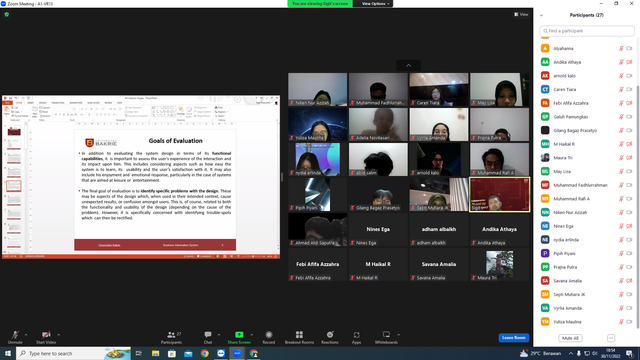
Task: Show hidden system tray icons arrow
Action: 571,353
